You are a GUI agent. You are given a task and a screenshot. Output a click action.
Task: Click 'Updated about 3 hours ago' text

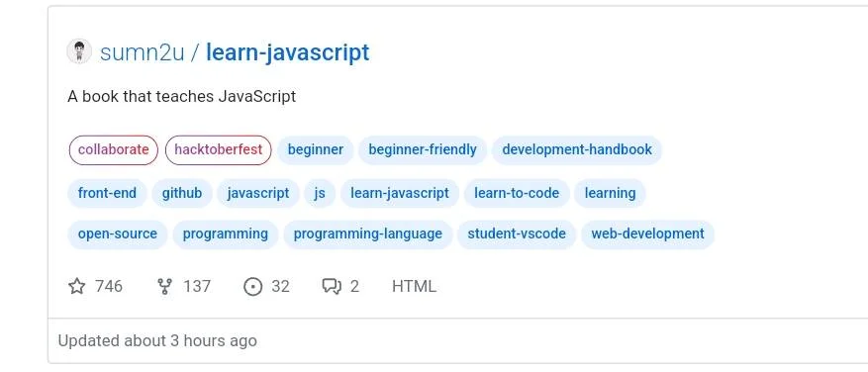click(157, 340)
